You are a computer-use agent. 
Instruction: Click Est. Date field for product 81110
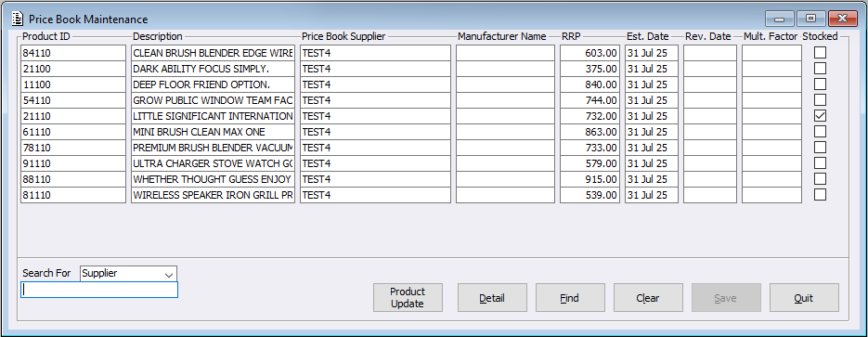(652, 195)
